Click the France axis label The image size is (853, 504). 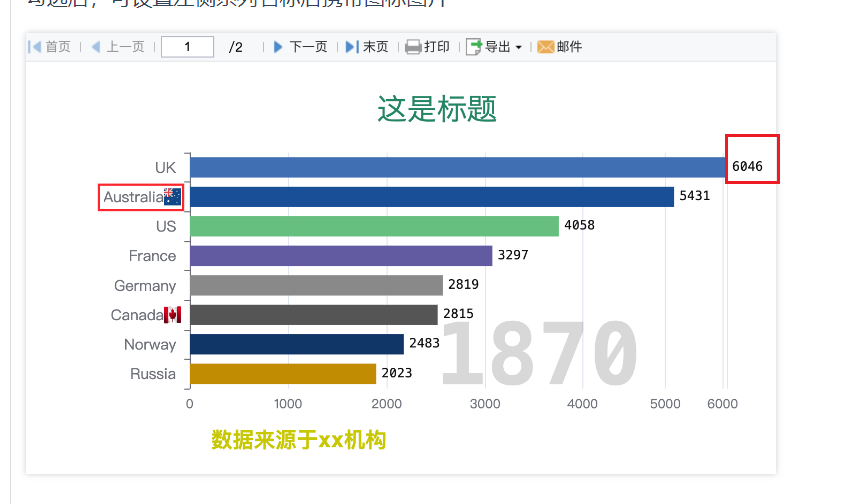point(152,256)
